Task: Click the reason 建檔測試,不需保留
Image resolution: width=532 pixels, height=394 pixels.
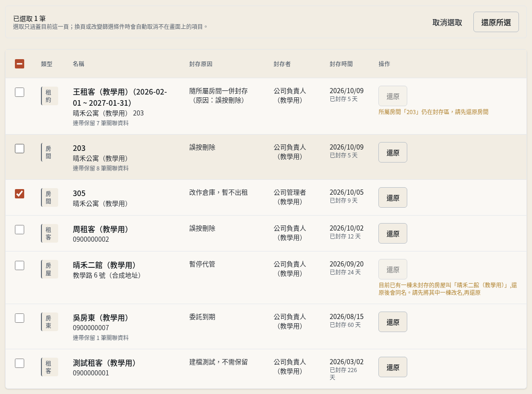Action: click(218, 362)
